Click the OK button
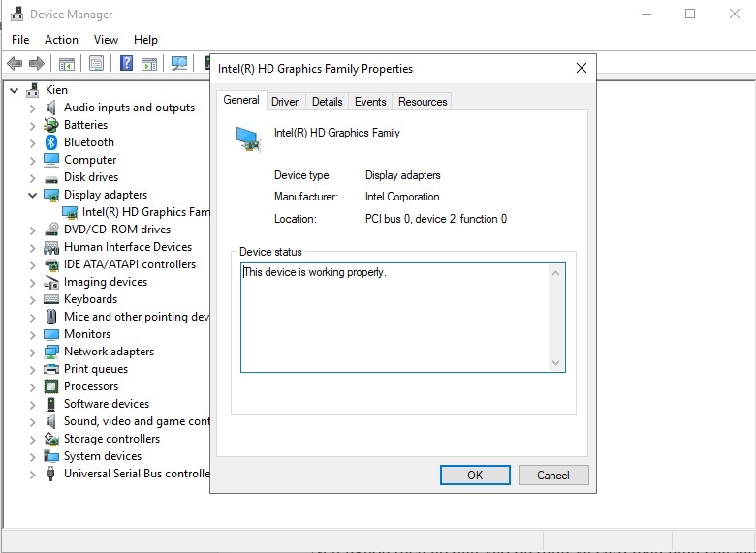The image size is (756, 553). tap(475, 475)
